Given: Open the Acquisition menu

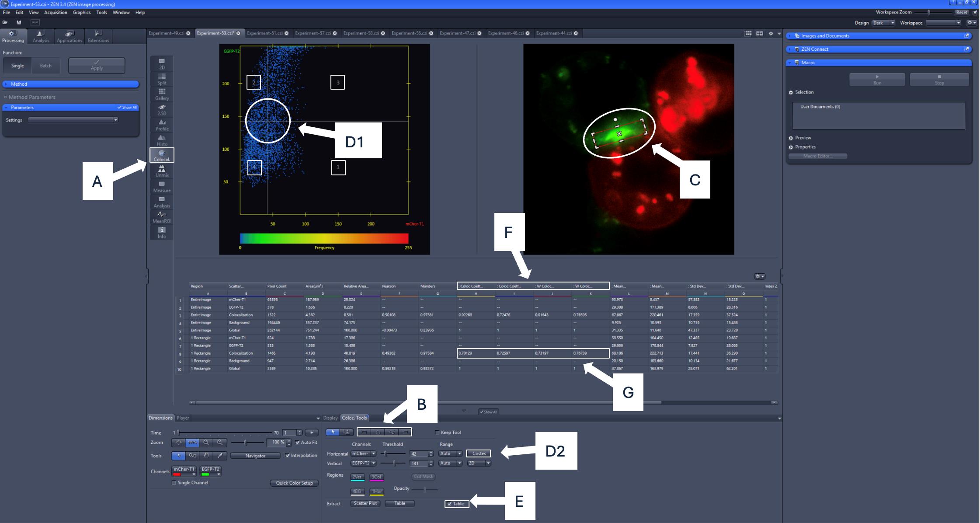Looking at the screenshot, I should [56, 12].
